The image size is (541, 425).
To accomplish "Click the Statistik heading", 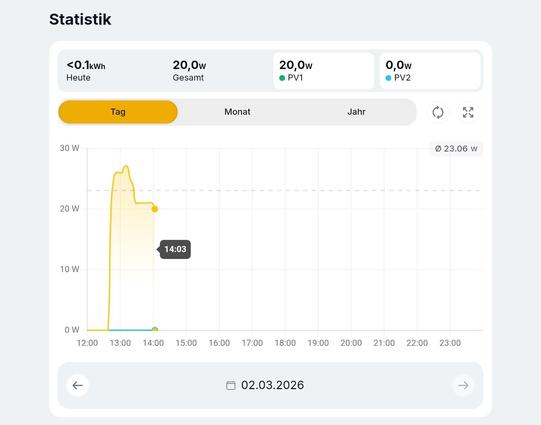I will (x=80, y=19).
